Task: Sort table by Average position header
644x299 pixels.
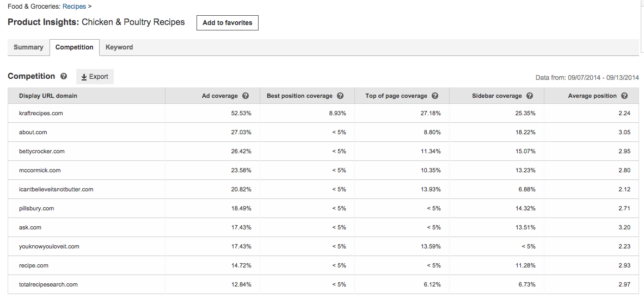Action: point(592,96)
